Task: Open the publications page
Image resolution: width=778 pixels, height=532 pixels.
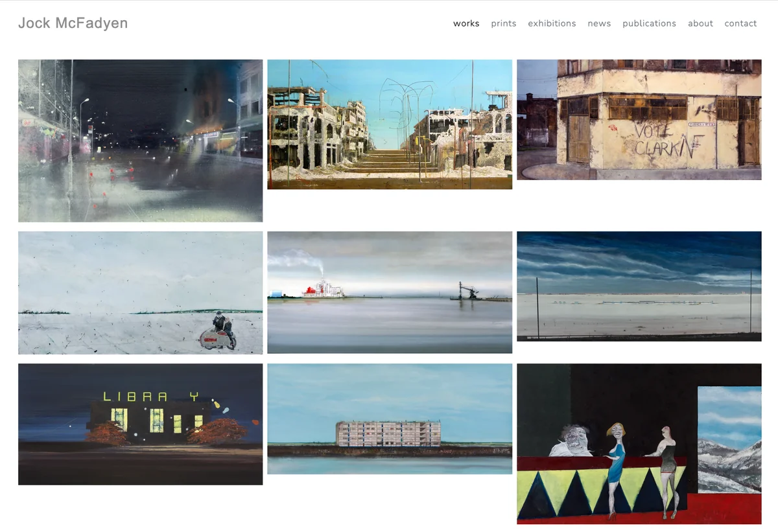Action: [649, 23]
